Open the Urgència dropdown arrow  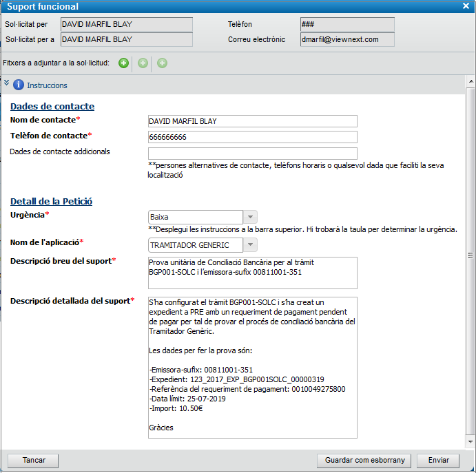click(x=251, y=217)
